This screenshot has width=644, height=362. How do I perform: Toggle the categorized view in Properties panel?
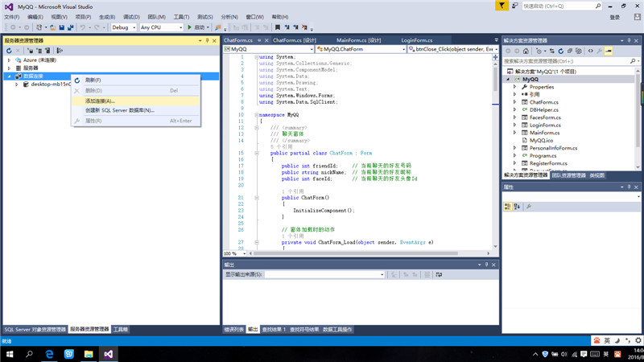tap(508, 207)
